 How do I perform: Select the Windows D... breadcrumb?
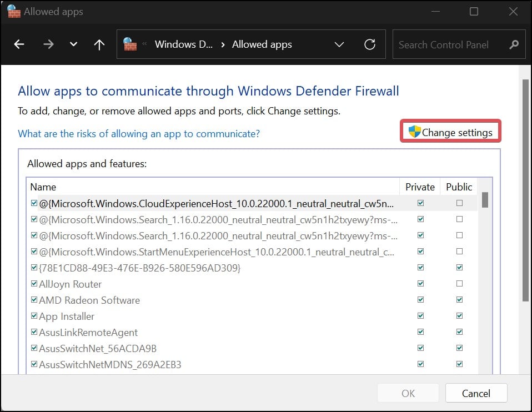[184, 44]
